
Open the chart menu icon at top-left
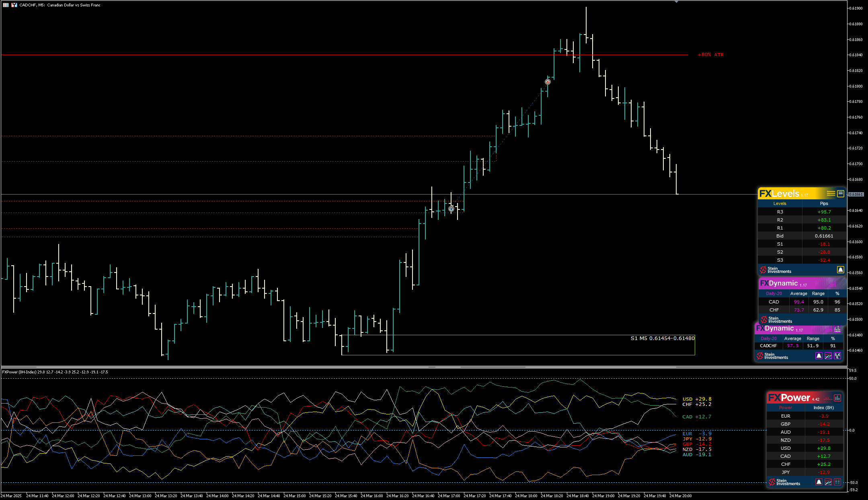(x=6, y=5)
